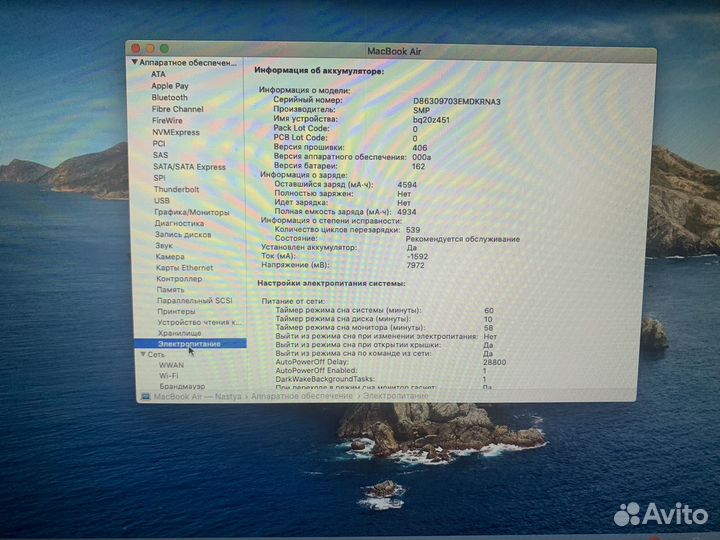The width and height of the screenshot is (720, 540).
Task: Click Информация об аккумуляторе heading
Action: [319, 71]
